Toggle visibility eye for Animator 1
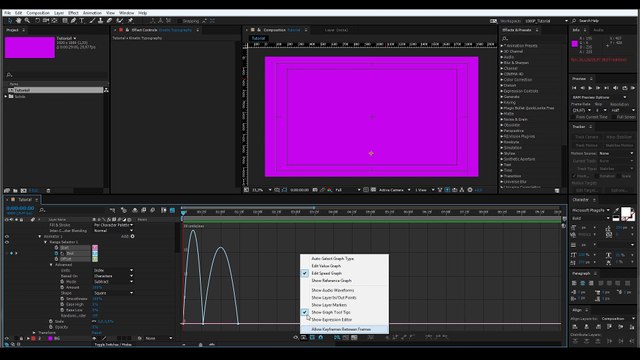The width and height of the screenshot is (640, 360). point(7,236)
